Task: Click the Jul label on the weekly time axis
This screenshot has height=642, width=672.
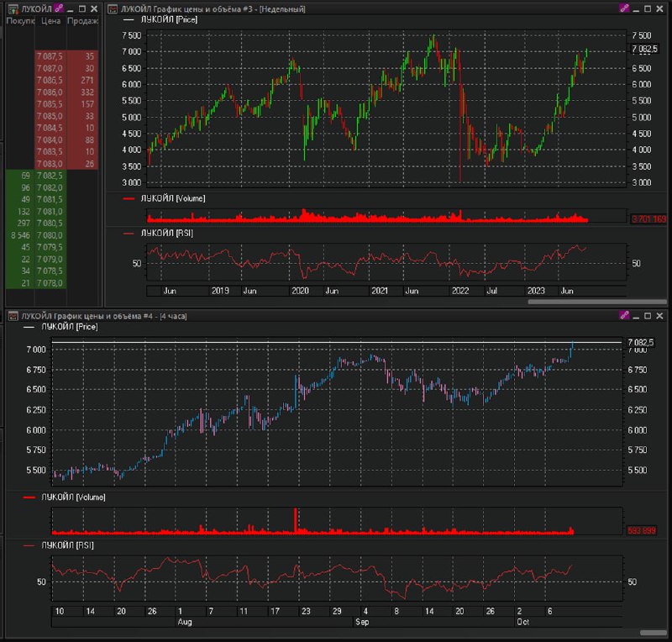Action: coord(492,291)
